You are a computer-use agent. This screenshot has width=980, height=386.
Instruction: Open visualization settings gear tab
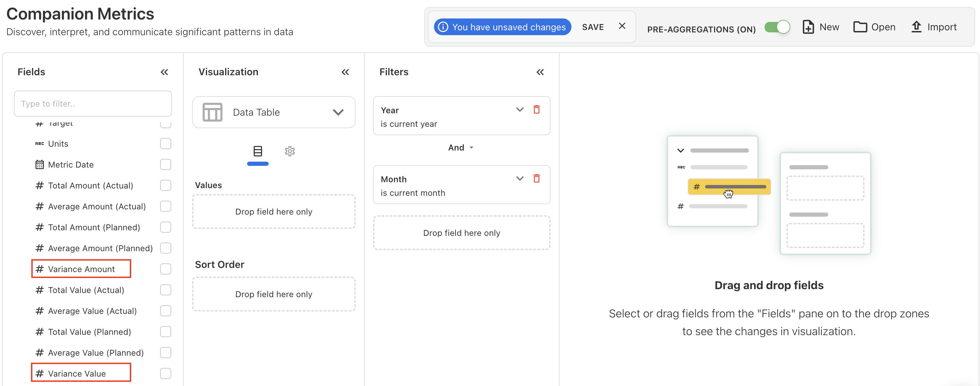(290, 151)
